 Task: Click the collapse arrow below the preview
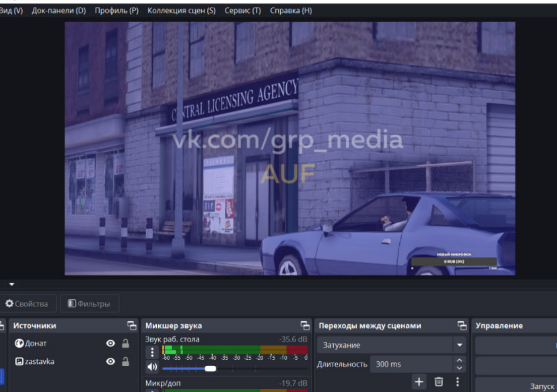click(12, 284)
